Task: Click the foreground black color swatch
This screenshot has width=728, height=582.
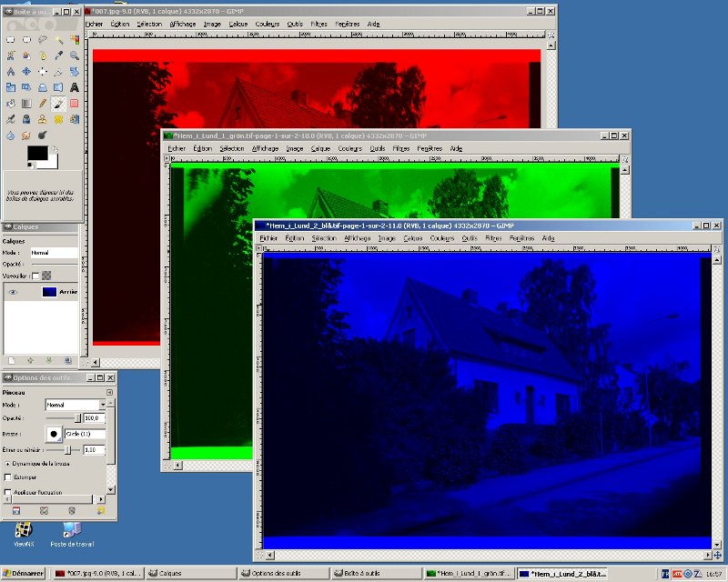Action: (36, 154)
